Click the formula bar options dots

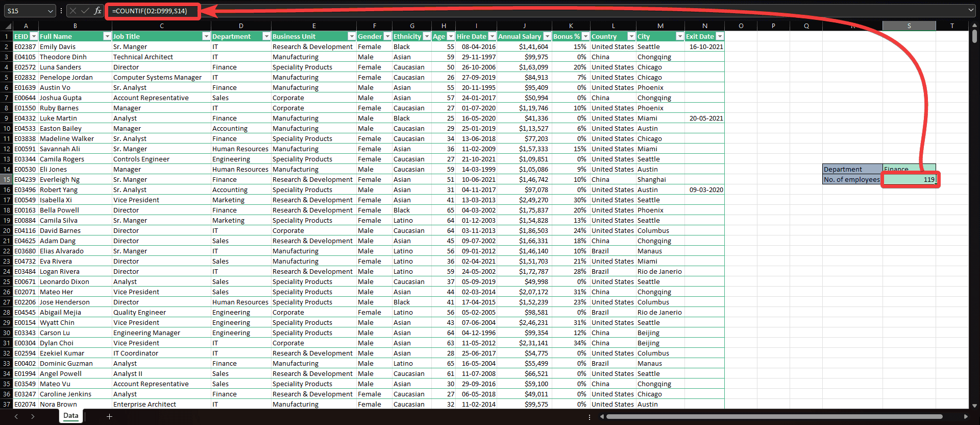click(61, 11)
